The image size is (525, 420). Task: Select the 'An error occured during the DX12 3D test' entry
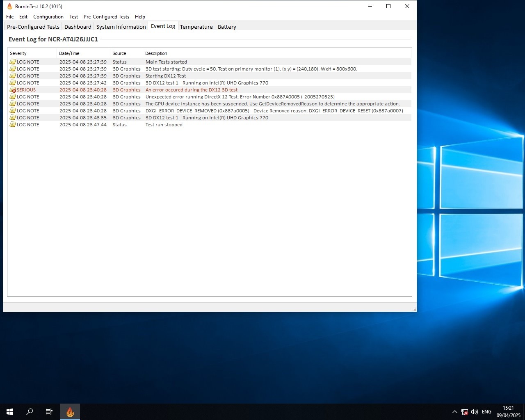click(x=192, y=90)
